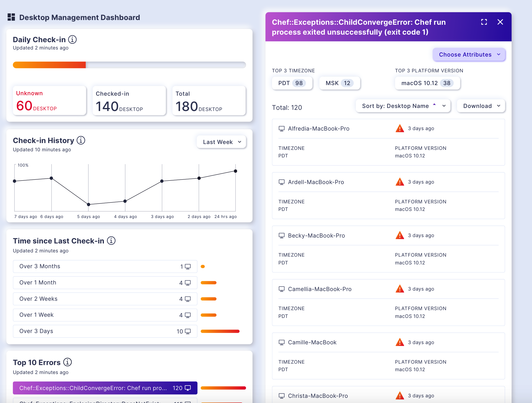Expand the Download options dropdown

pos(481,106)
